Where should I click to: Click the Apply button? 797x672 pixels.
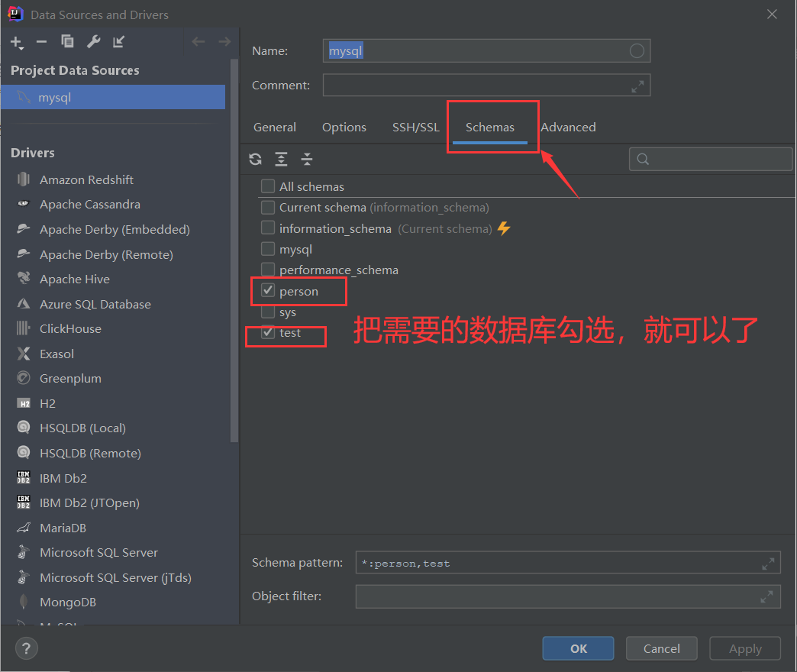click(x=745, y=648)
